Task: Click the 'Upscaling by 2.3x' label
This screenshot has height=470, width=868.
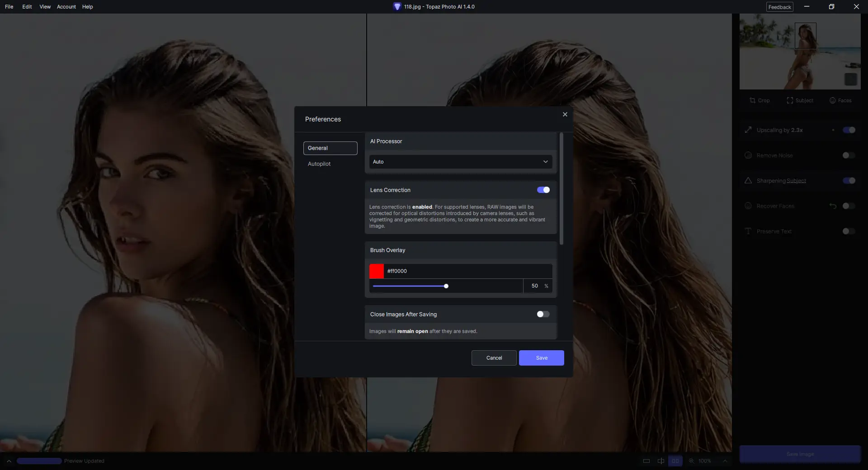Action: [x=780, y=130]
